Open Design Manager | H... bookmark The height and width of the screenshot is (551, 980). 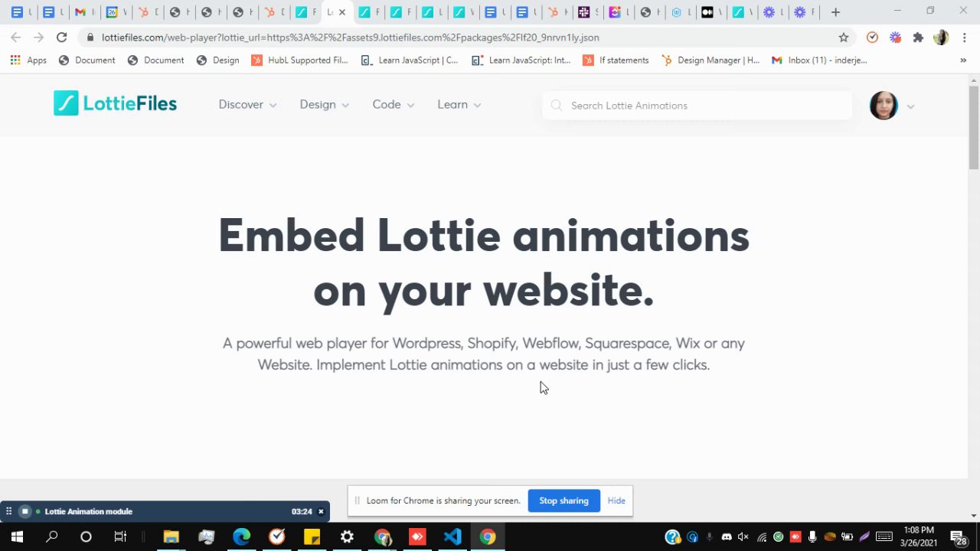pos(710,60)
